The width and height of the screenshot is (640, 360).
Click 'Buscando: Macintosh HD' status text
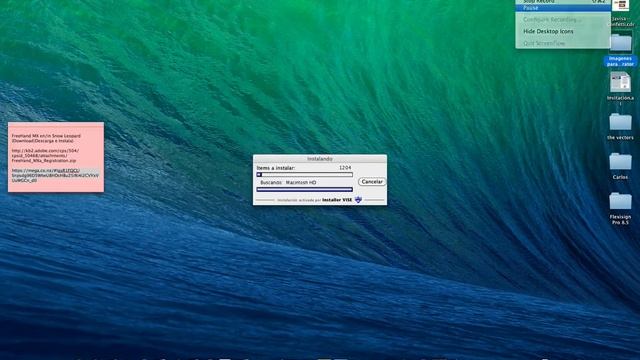288,182
